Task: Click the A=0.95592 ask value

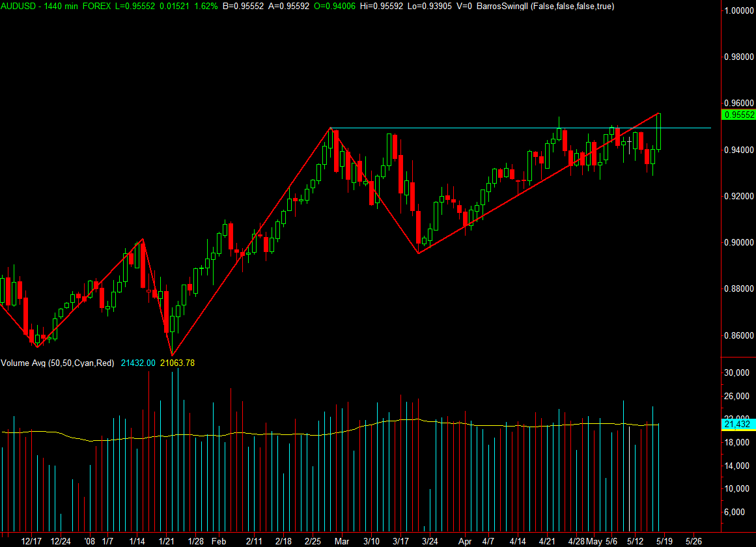Action: (x=288, y=7)
